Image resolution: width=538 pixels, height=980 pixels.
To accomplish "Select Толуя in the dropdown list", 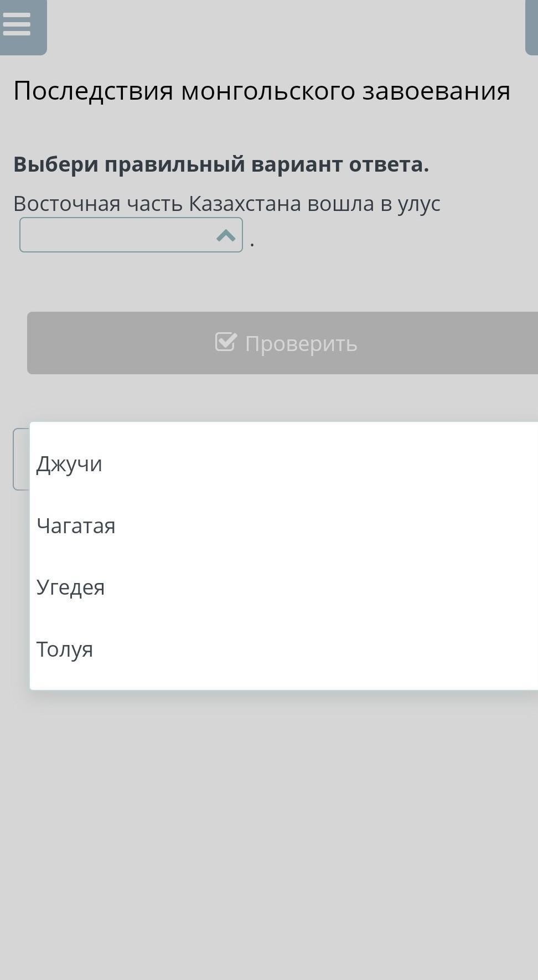I will pyautogui.click(x=65, y=649).
